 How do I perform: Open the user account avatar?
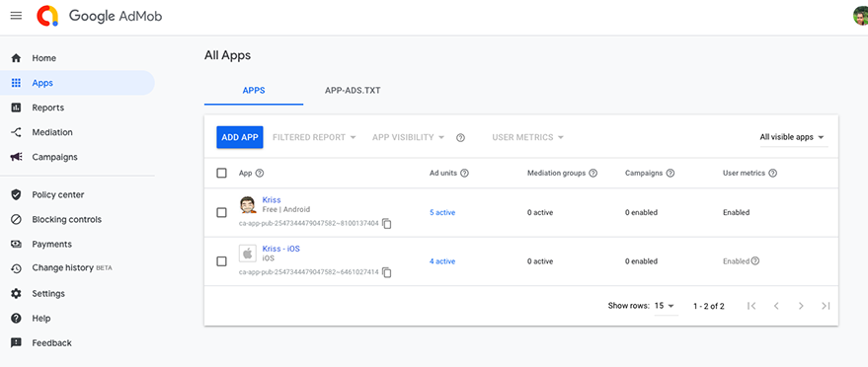[861, 16]
